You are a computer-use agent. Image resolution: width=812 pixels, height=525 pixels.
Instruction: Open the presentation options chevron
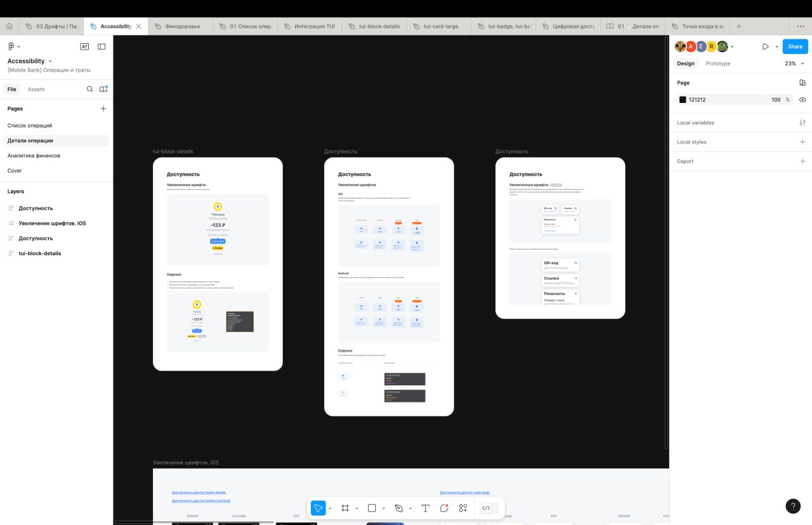776,46
